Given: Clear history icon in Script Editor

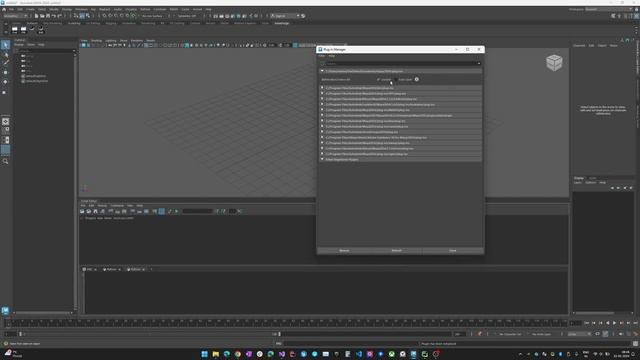Looking at the screenshot, I should click(x=111, y=211).
